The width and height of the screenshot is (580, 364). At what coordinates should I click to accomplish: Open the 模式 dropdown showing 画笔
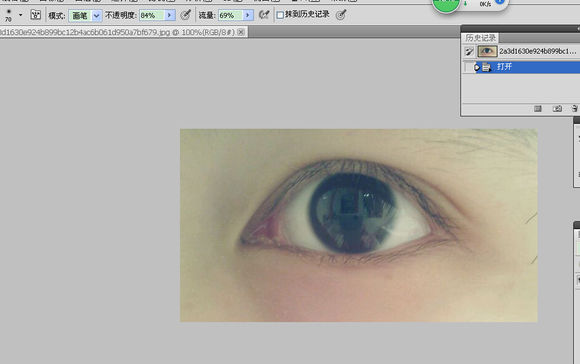pos(85,16)
